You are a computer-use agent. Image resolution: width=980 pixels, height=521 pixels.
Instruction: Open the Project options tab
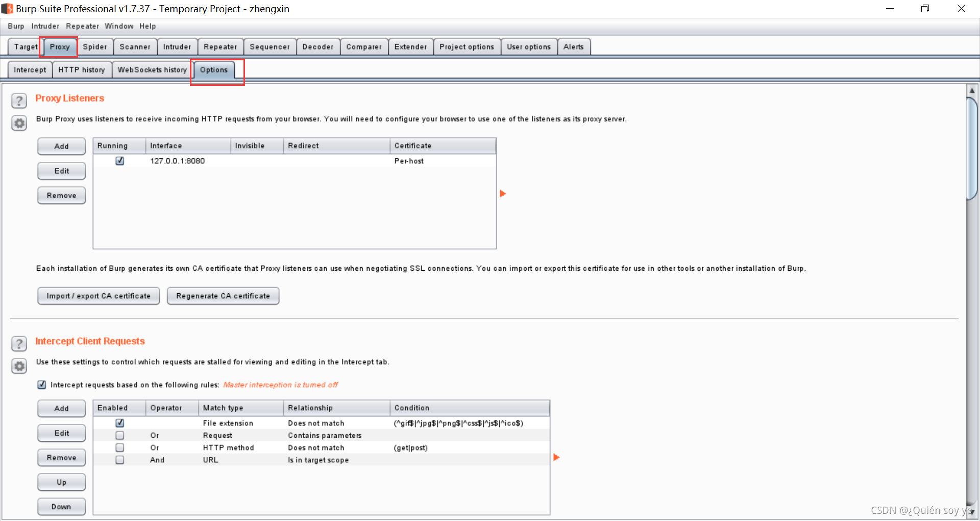[467, 46]
